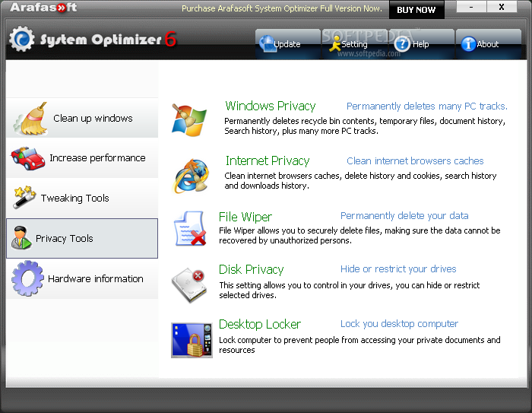Click the purchase full version banner text
Screen dimensions: 532x413
282,8
